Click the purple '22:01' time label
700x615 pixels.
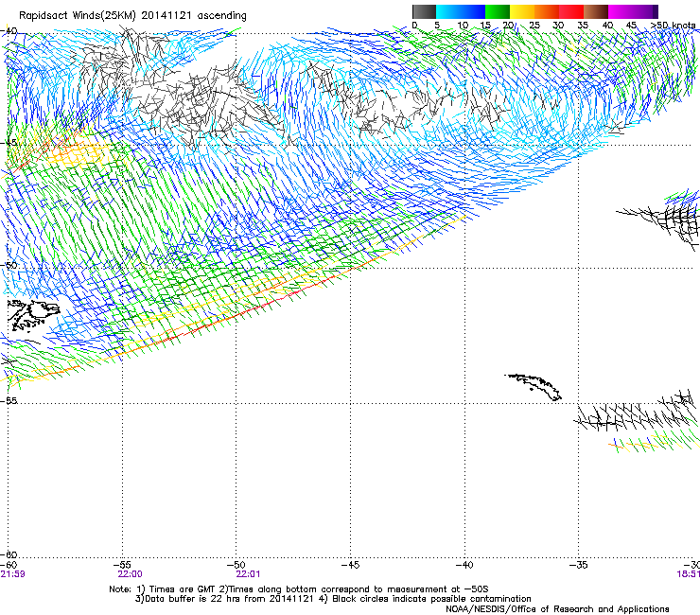248,574
